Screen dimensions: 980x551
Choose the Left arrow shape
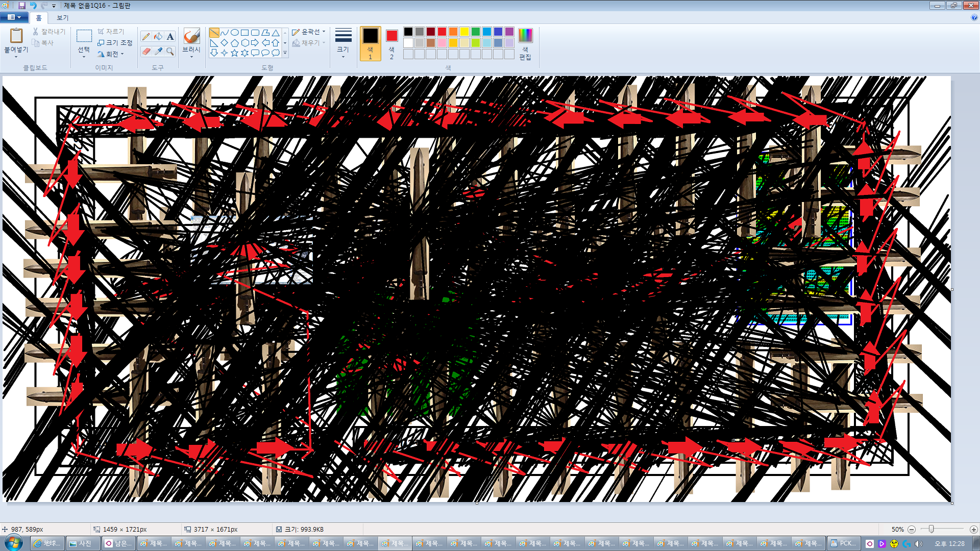point(265,43)
